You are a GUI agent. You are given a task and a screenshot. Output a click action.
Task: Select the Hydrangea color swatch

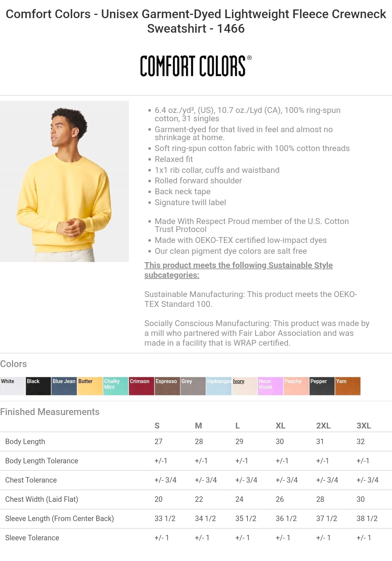point(219,386)
